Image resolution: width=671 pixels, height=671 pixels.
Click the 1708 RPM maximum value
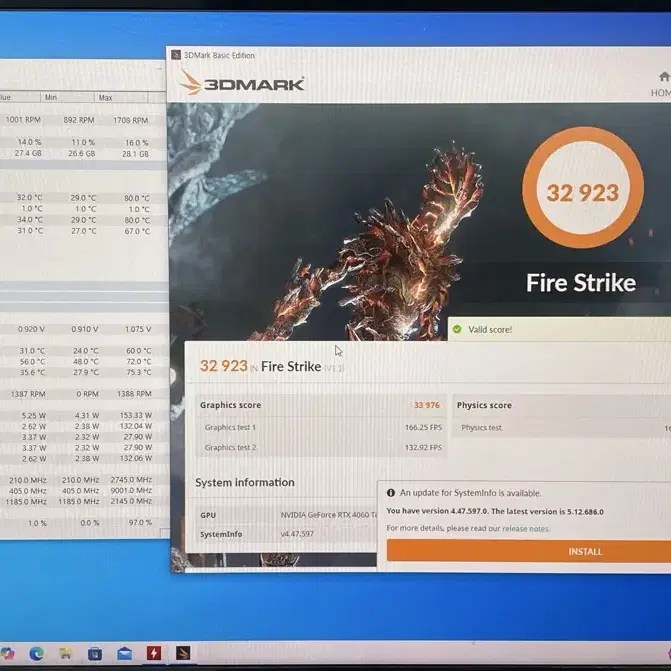pos(131,121)
